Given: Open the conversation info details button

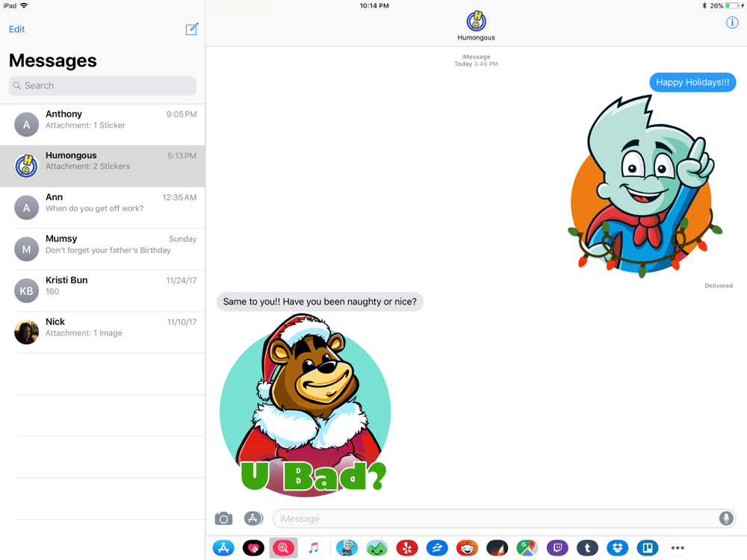Looking at the screenshot, I should 732,22.
